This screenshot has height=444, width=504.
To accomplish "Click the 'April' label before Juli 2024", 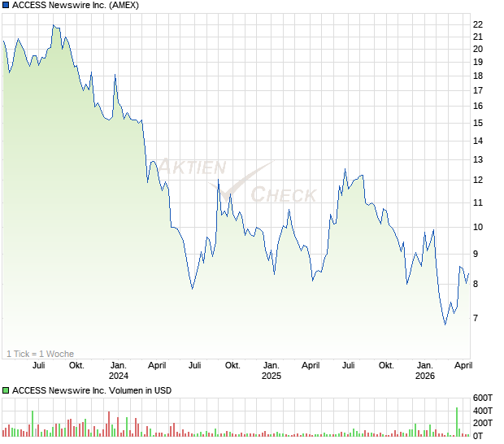I will [157, 366].
